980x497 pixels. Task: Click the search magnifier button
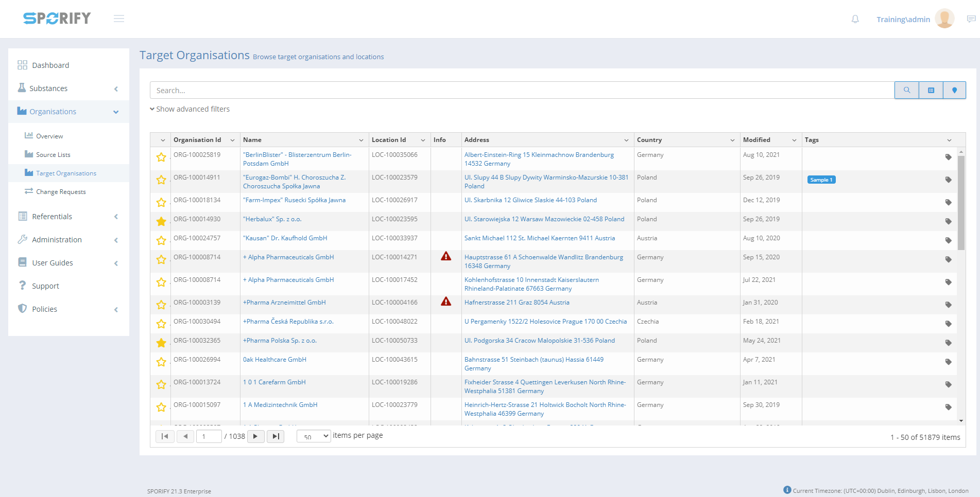906,90
